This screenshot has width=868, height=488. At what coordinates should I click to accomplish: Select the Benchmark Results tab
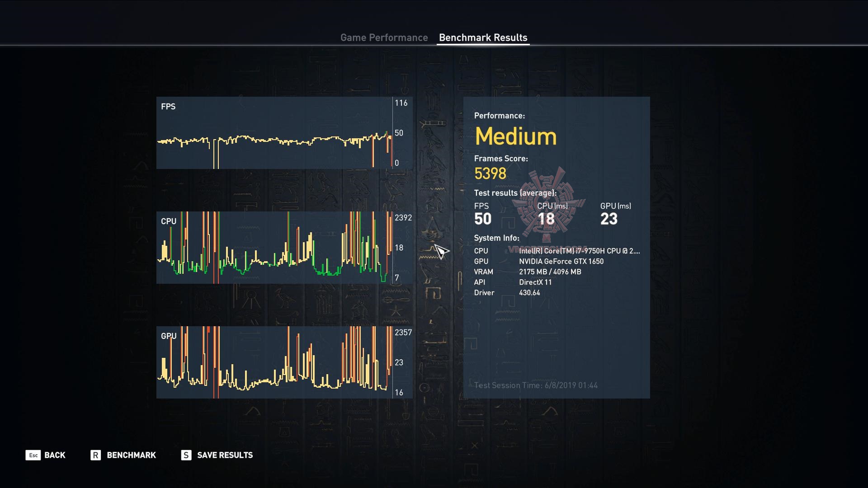pos(483,38)
